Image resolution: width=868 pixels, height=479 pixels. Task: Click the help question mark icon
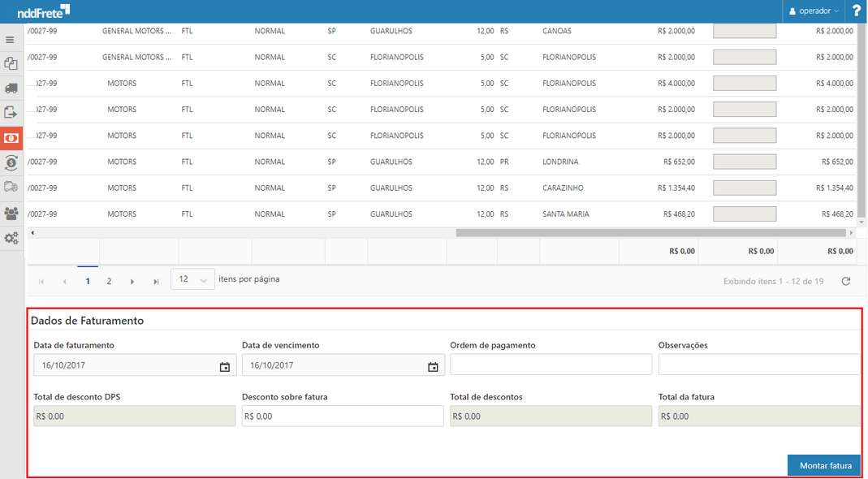click(x=856, y=11)
